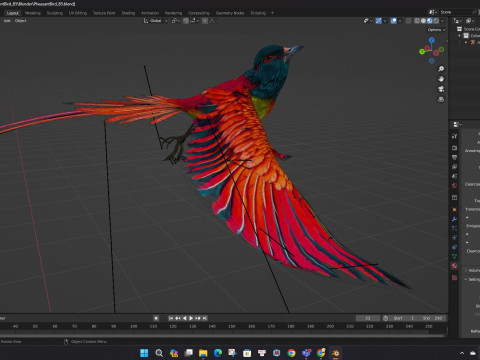Switch perspective/orthographic view icon
Viewport: 480px width, 360px height.
tap(441, 99)
